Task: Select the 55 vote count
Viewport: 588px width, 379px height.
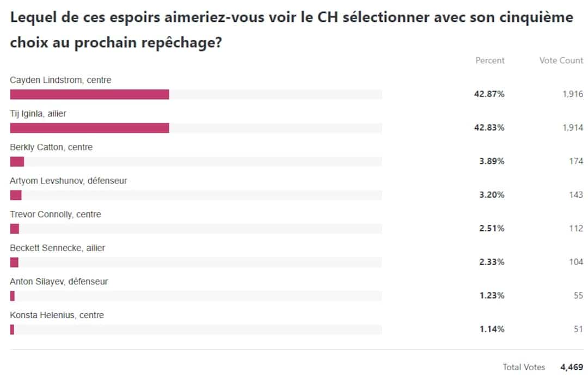Action: pos(578,296)
